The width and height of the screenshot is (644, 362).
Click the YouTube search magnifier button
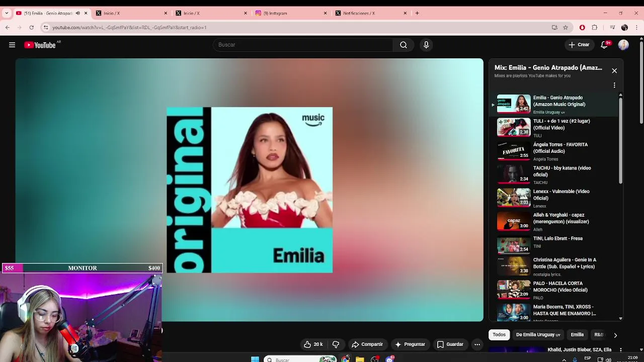click(404, 45)
